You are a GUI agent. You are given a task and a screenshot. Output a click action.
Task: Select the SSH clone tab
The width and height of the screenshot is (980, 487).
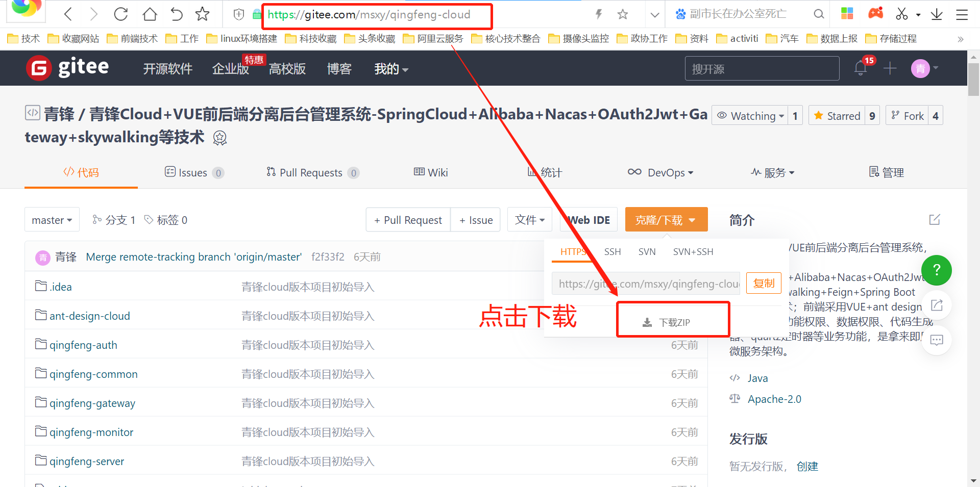tap(612, 251)
